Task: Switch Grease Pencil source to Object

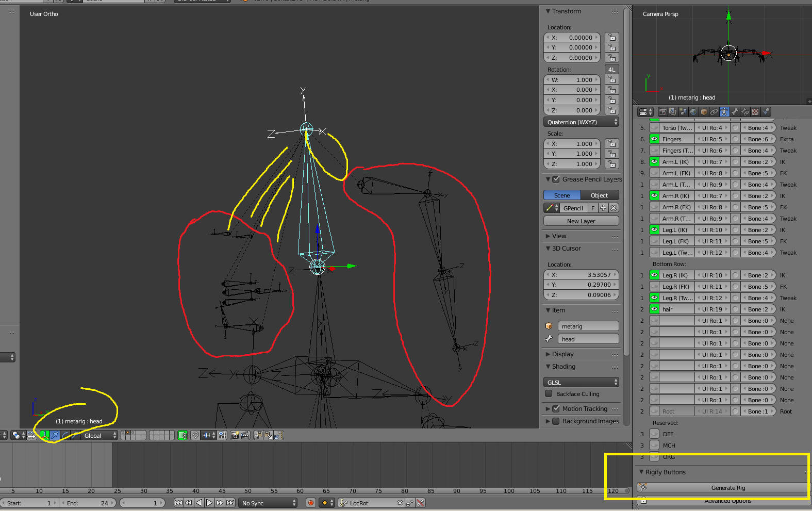Action: click(x=600, y=195)
